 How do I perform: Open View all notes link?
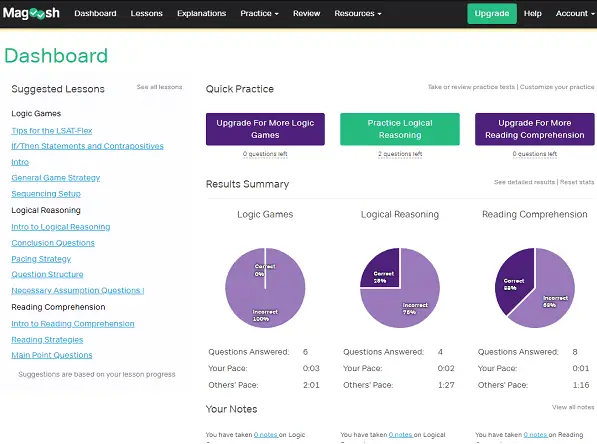tap(573, 407)
